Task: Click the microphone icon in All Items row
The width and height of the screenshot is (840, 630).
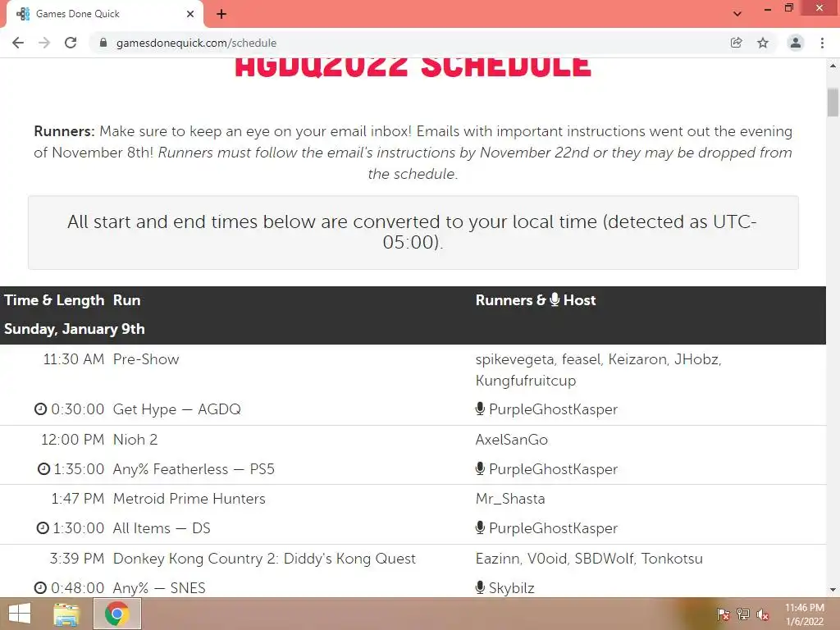Action: coord(480,527)
